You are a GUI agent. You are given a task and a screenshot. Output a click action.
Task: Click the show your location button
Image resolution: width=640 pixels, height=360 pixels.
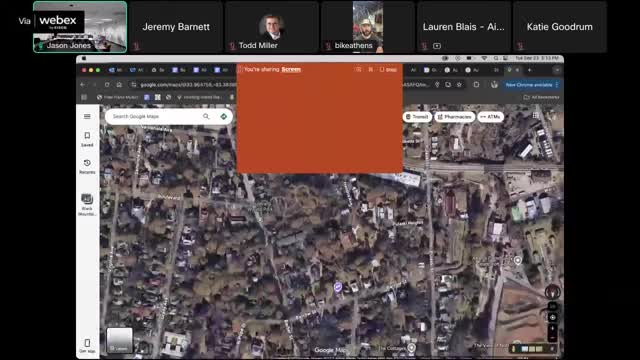click(x=552, y=317)
